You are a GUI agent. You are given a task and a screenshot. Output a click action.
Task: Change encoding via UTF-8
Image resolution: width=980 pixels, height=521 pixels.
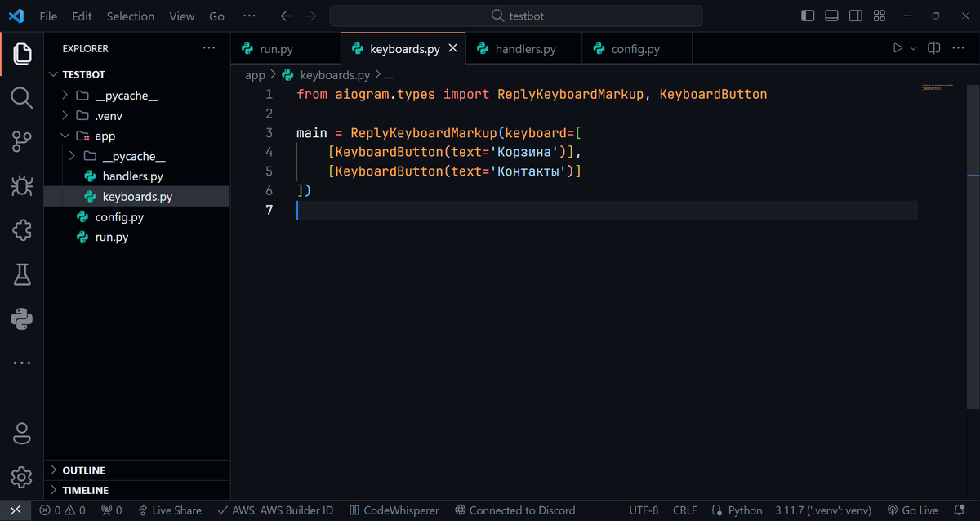(x=644, y=510)
